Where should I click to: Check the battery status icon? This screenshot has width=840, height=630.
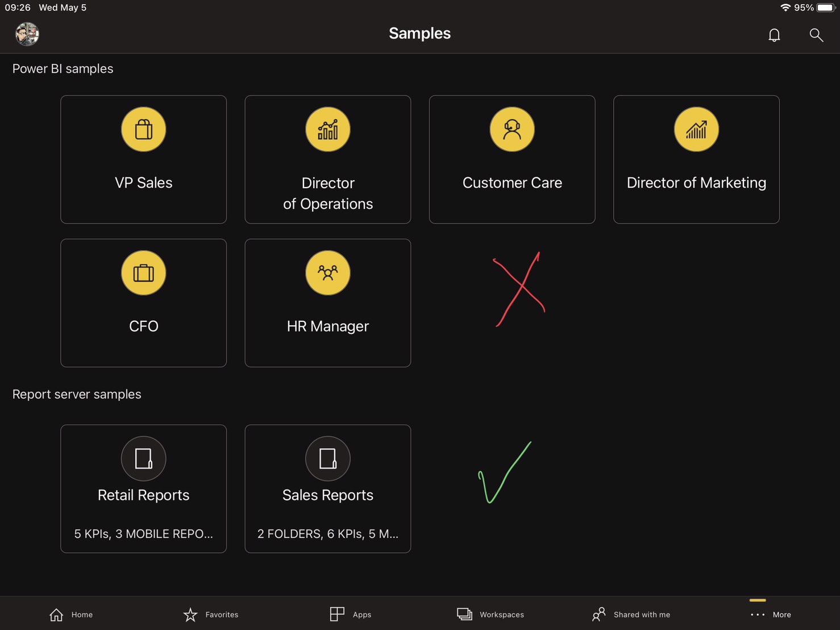826,7
